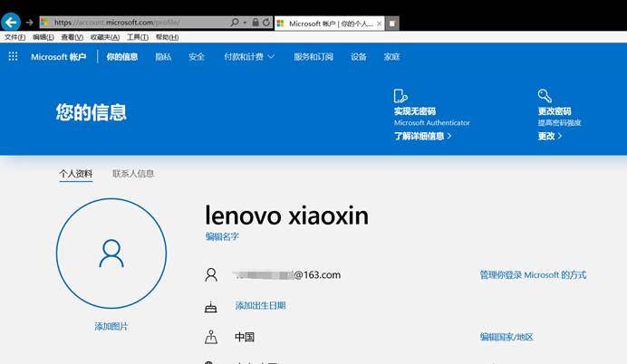
Task: Click the 实现无密码 heading
Action: [x=415, y=111]
